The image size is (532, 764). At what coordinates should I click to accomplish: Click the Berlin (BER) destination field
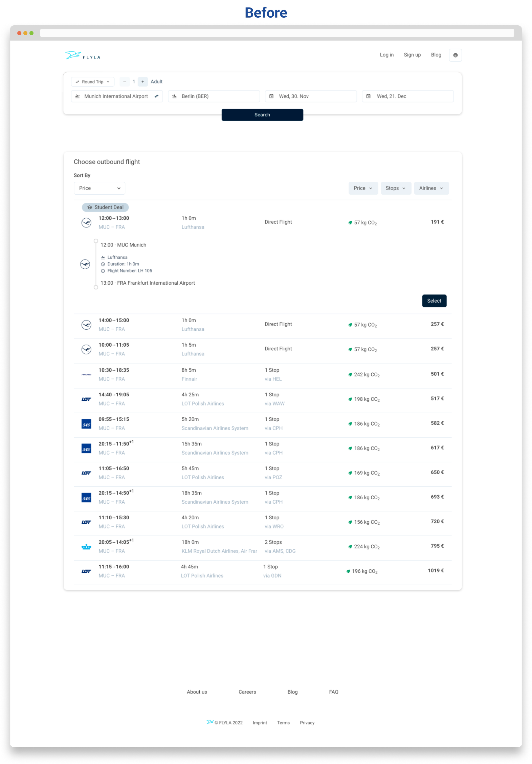[x=214, y=96]
